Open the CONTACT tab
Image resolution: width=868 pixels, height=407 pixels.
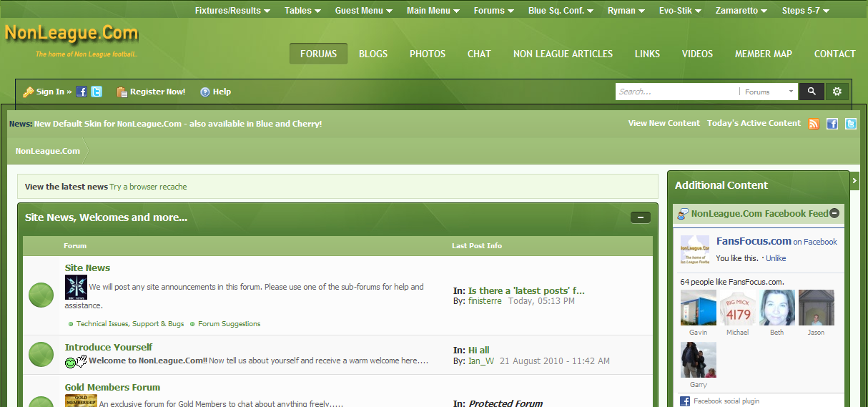click(x=834, y=54)
